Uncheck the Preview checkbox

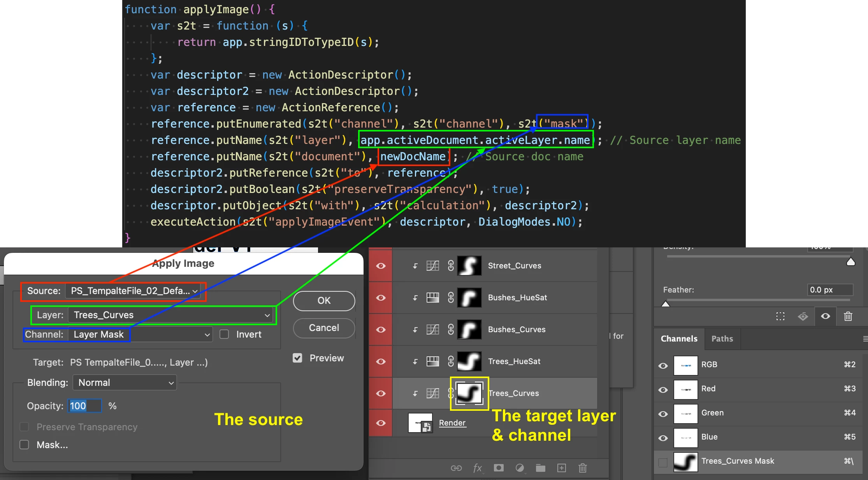click(x=297, y=358)
